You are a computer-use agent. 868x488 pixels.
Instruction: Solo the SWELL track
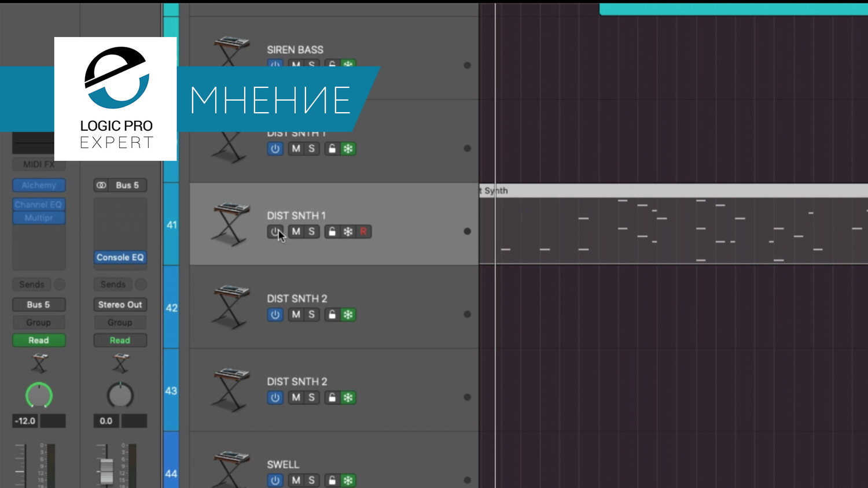pyautogui.click(x=312, y=480)
